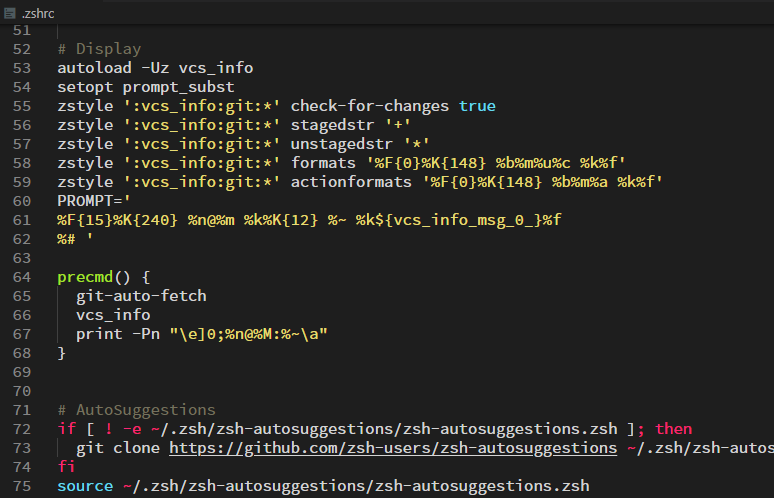Image resolution: width=774 pixels, height=498 pixels.
Task: Click the '# AutoSuggestions' comment
Action: pyautogui.click(x=136, y=410)
